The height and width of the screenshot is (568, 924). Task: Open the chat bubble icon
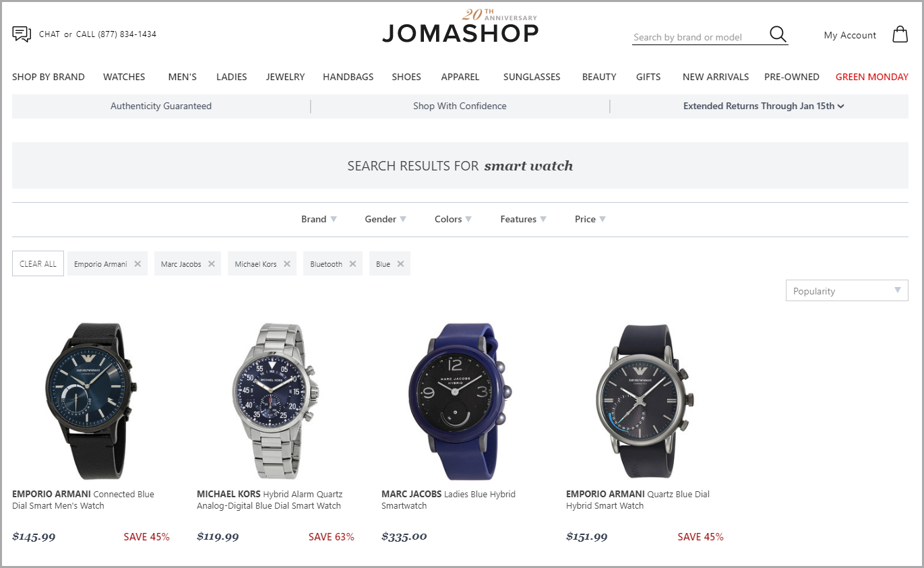[22, 34]
